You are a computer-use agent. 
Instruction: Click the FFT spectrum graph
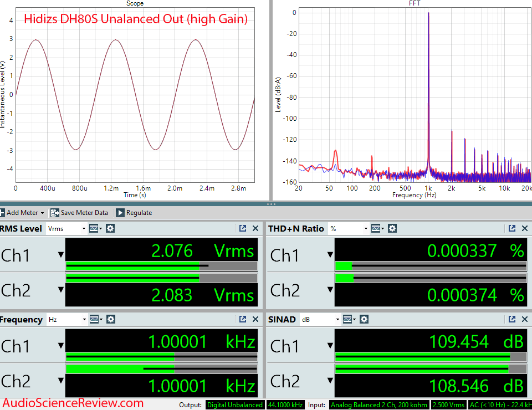click(415, 95)
